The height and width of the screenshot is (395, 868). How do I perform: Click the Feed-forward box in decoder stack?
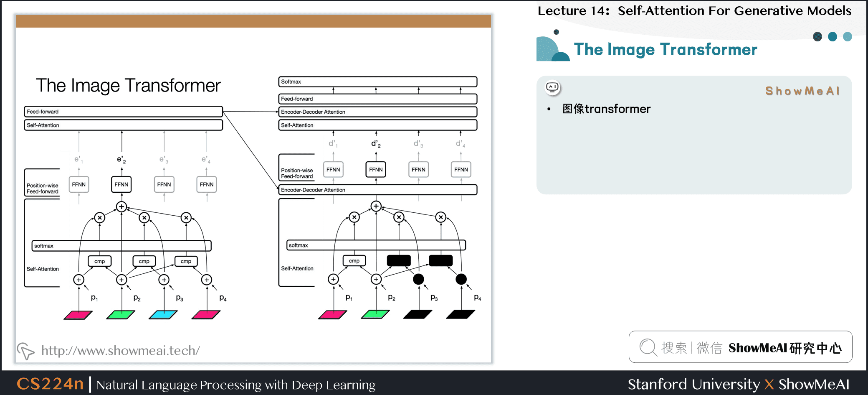point(378,99)
